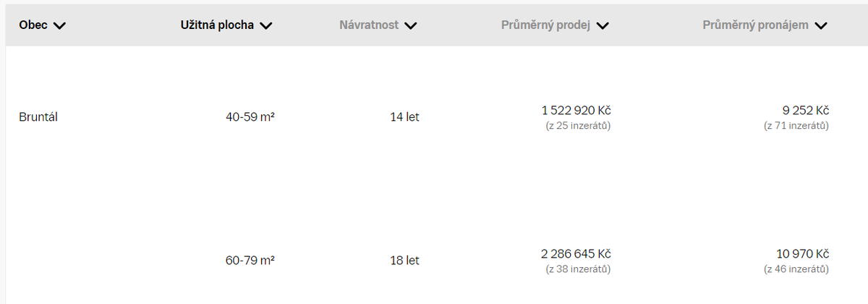The width and height of the screenshot is (868, 304).
Task: Click the 2 286 645 Kč sale price
Action: click(576, 254)
